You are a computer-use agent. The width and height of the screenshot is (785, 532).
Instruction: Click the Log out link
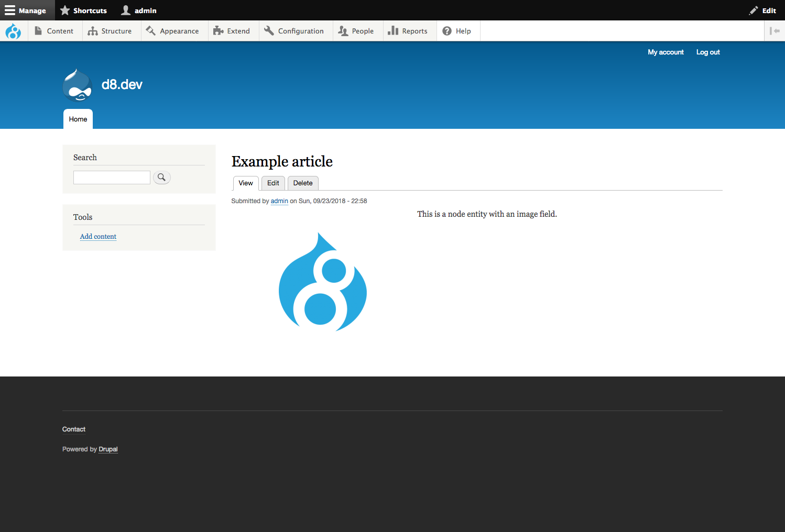[x=708, y=52]
